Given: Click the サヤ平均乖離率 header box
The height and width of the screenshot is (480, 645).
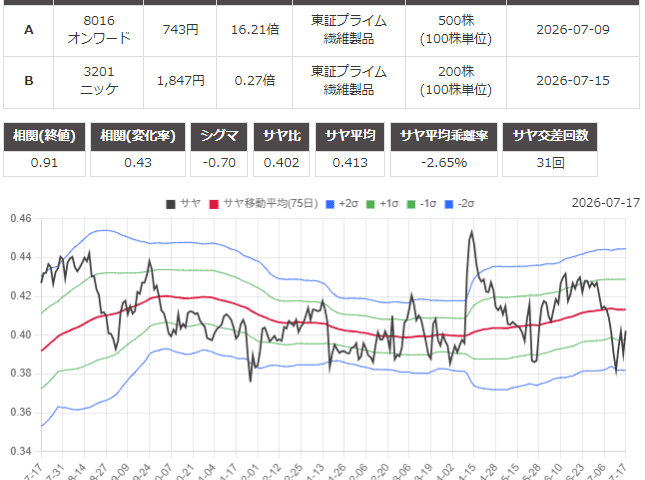Looking at the screenshot, I should click(x=444, y=136).
